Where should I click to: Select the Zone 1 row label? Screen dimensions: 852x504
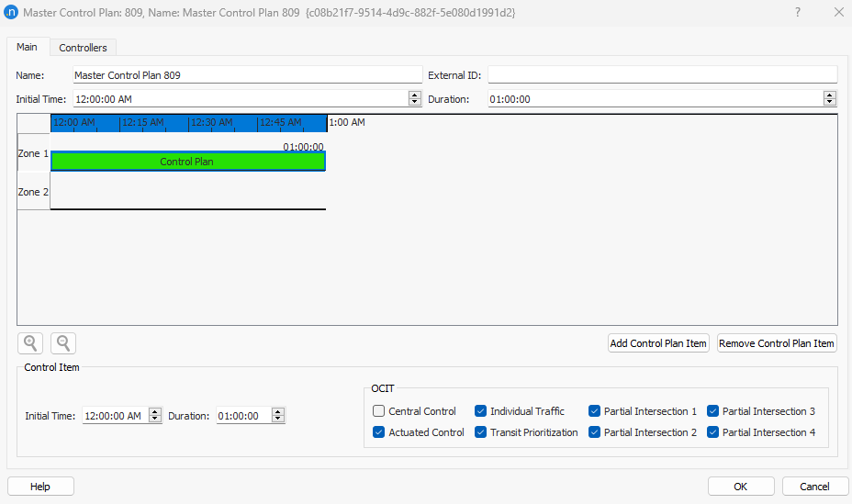[x=33, y=153]
